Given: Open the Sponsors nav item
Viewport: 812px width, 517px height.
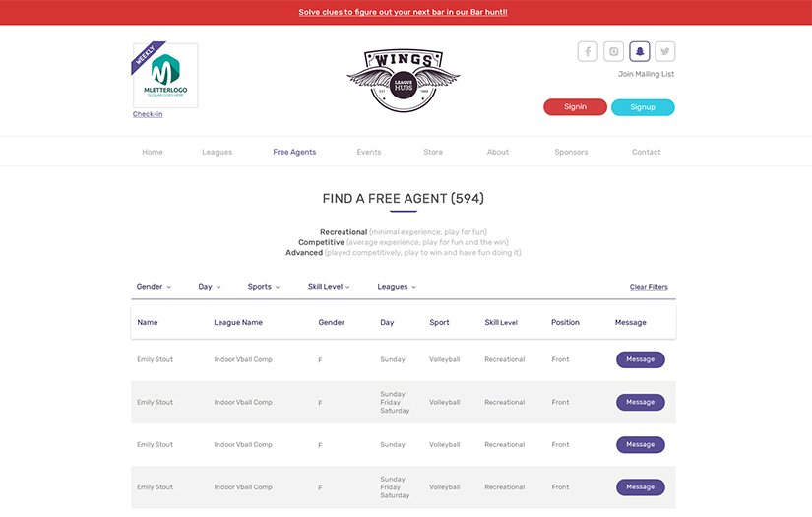Looking at the screenshot, I should [571, 152].
